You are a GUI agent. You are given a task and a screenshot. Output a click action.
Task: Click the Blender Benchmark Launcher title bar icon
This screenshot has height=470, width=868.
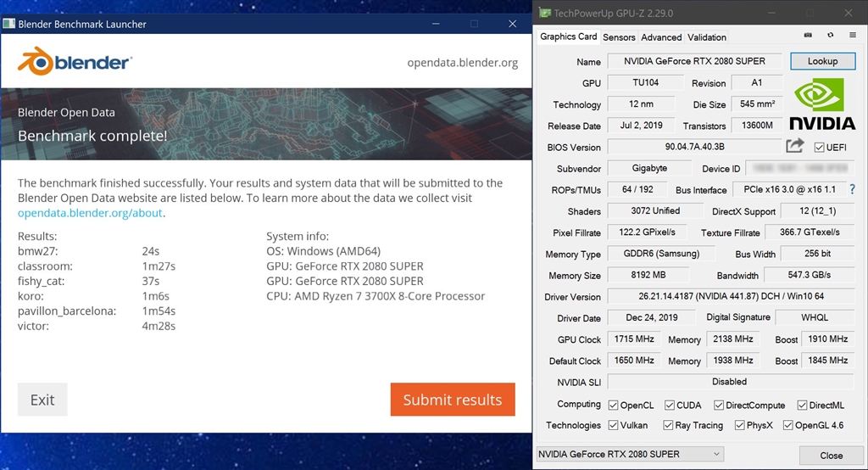[x=8, y=24]
